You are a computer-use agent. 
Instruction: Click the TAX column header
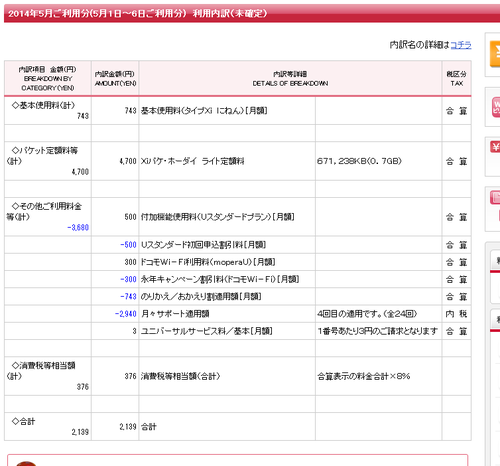click(457, 79)
